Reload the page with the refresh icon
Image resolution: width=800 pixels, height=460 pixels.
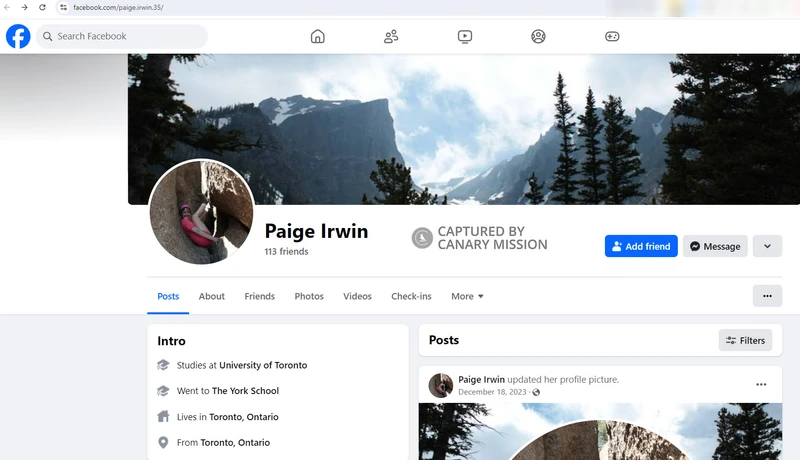point(42,7)
